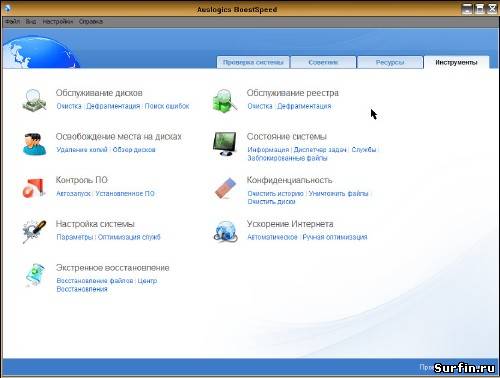Open the Вид menu
This screenshot has height=378, width=500.
pyautogui.click(x=31, y=21)
